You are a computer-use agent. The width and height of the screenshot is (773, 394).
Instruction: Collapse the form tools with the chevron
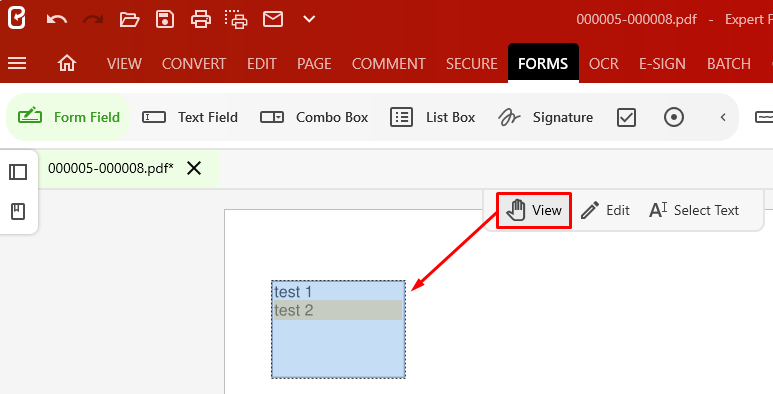723,117
